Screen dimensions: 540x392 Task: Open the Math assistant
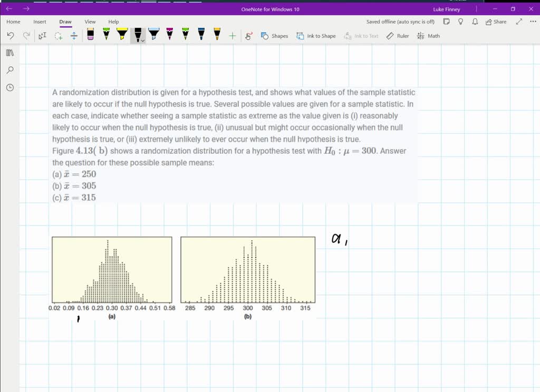click(428, 36)
